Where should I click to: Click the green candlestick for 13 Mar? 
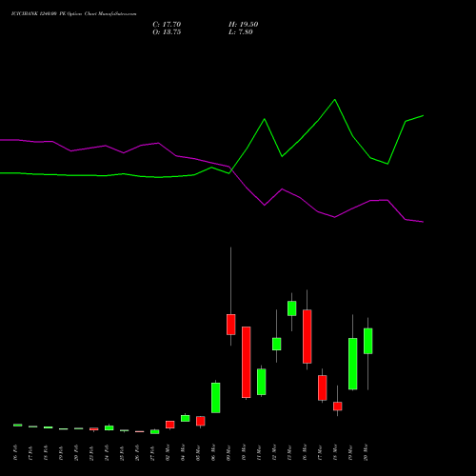point(292,308)
